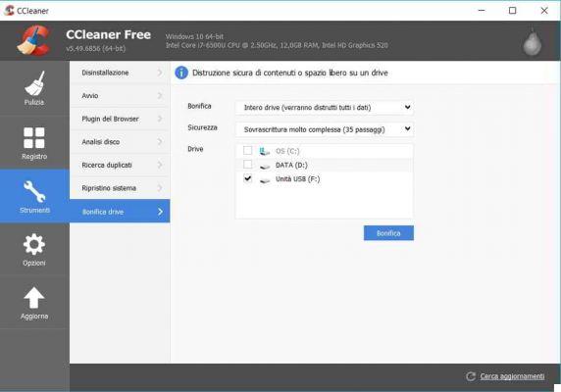The height and width of the screenshot is (392, 561).
Task: Click the chevron next to Analisi disco
Action: tap(160, 142)
